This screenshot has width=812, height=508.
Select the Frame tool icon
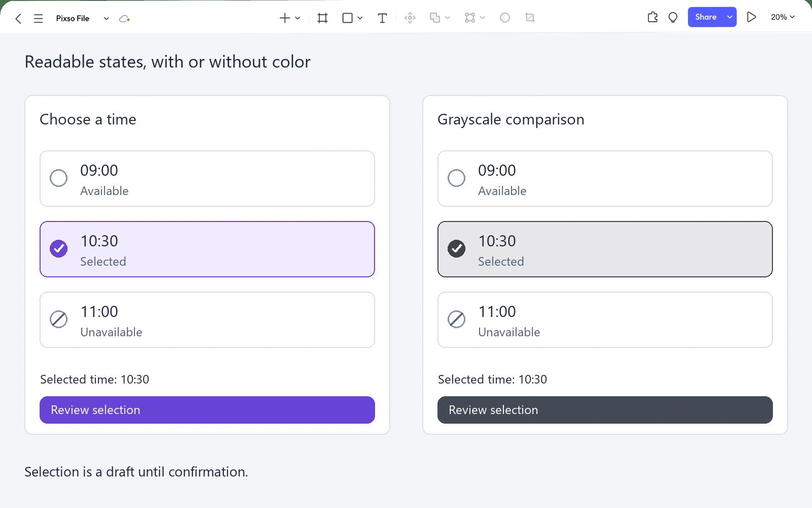[322, 18]
